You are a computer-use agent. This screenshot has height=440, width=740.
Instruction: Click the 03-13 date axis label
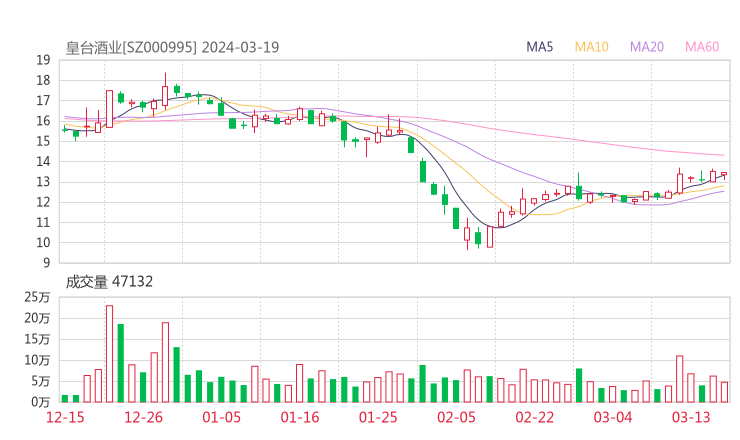(x=691, y=417)
